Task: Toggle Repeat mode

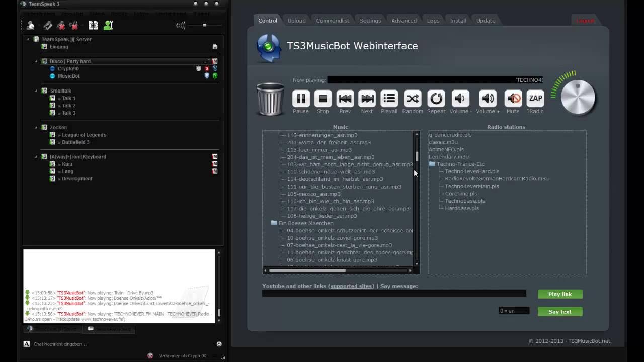Action: pos(436,99)
